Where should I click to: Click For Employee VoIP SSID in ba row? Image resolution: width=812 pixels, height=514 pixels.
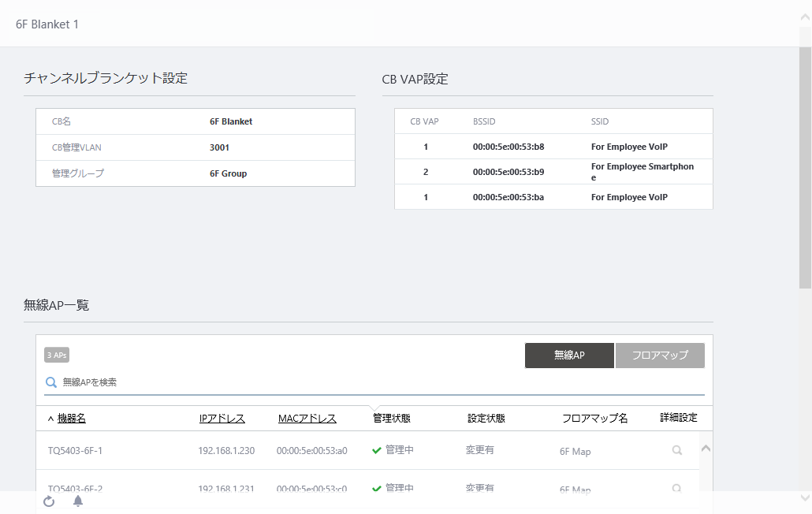[629, 197]
